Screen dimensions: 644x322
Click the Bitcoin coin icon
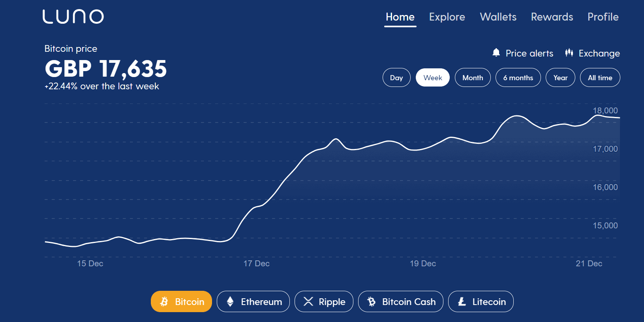(x=164, y=301)
